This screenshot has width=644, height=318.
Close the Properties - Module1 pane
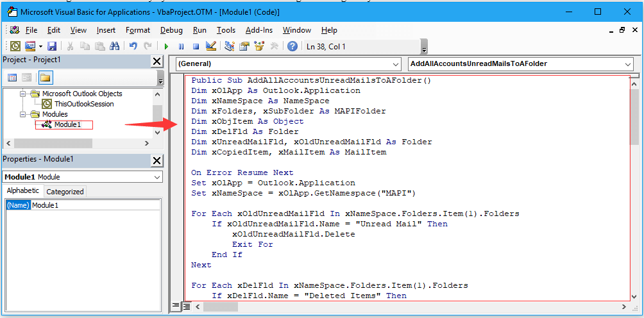tap(157, 161)
